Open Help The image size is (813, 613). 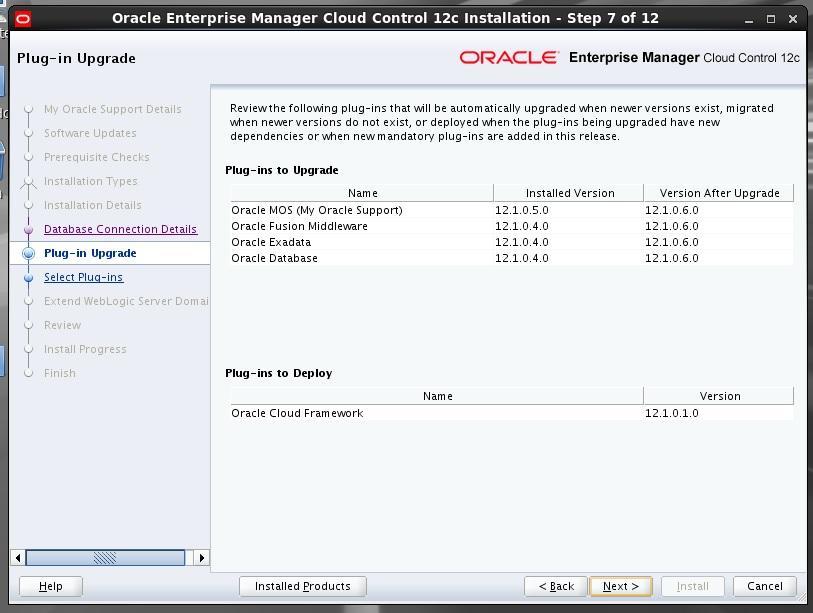(x=51, y=586)
